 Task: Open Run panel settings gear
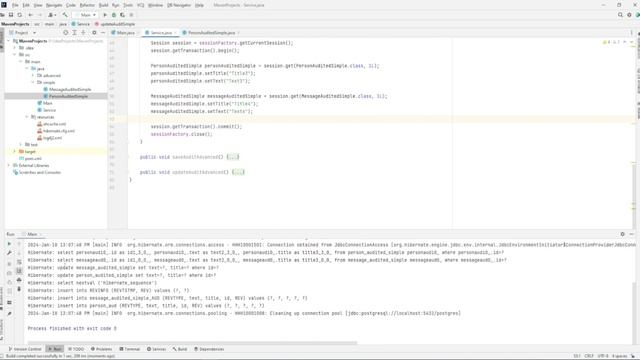pos(622,234)
